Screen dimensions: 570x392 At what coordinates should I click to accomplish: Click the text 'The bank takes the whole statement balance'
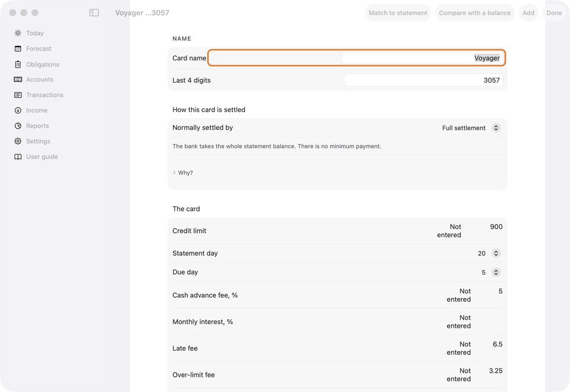pos(234,146)
